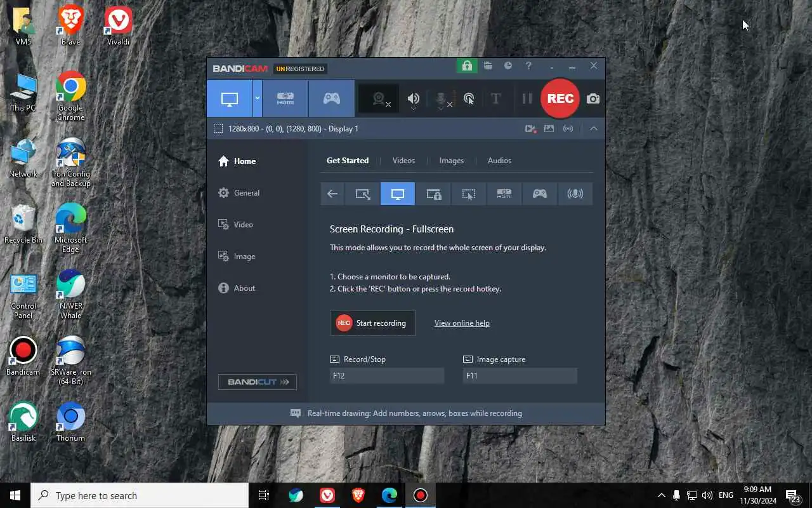Screen dimensions: 812x508
Task: Click the taskbar volume icon
Action: [707, 495]
